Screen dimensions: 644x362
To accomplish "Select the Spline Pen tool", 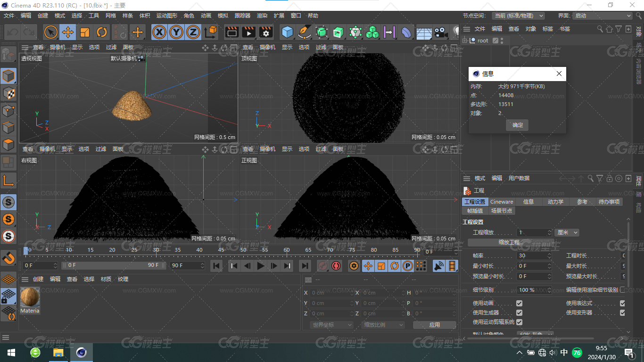I will click(305, 32).
